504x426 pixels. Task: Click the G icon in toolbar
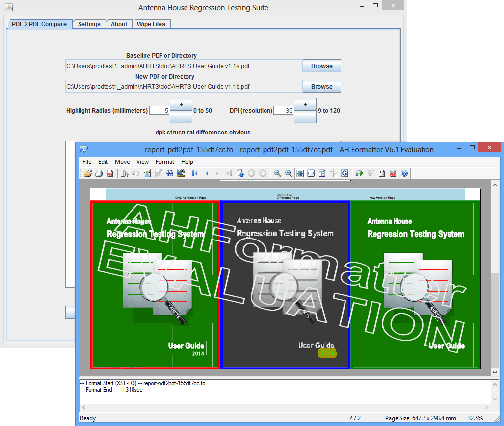click(x=345, y=173)
